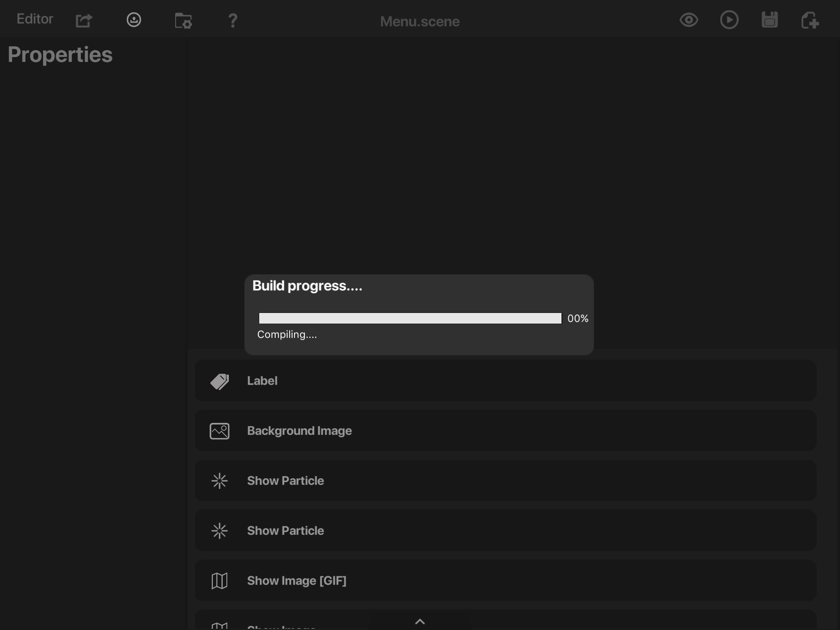840x630 pixels.
Task: Select the second Show Particle item
Action: [505, 531]
